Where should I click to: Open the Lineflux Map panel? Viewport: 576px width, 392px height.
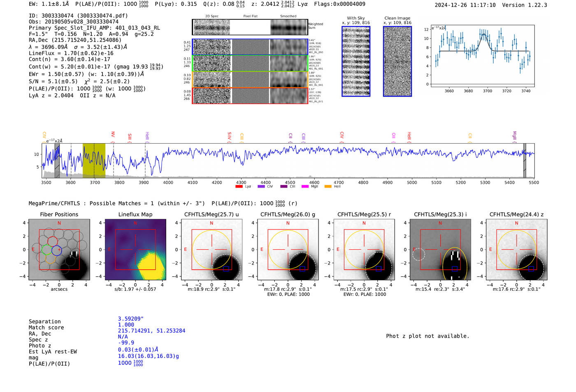tap(135, 250)
